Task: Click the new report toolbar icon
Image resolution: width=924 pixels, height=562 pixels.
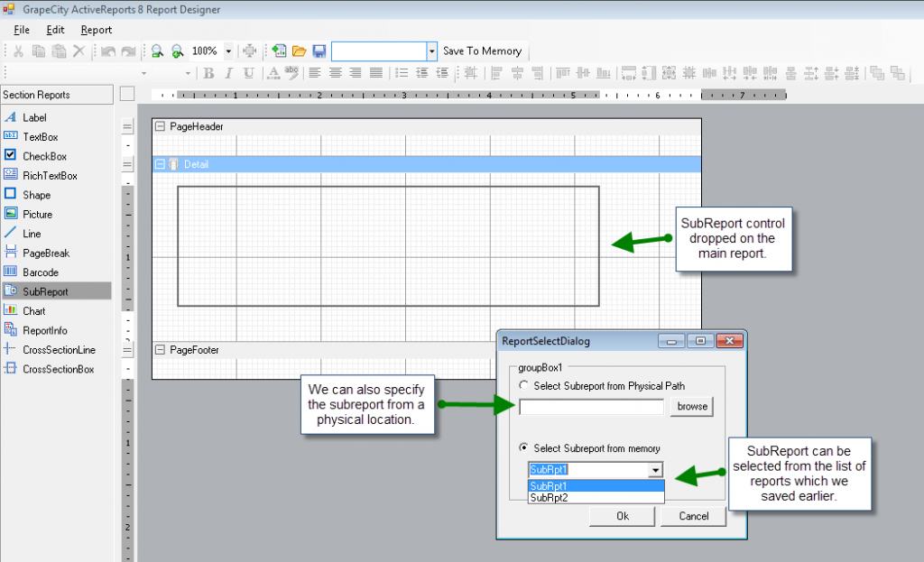Action: pos(279,51)
